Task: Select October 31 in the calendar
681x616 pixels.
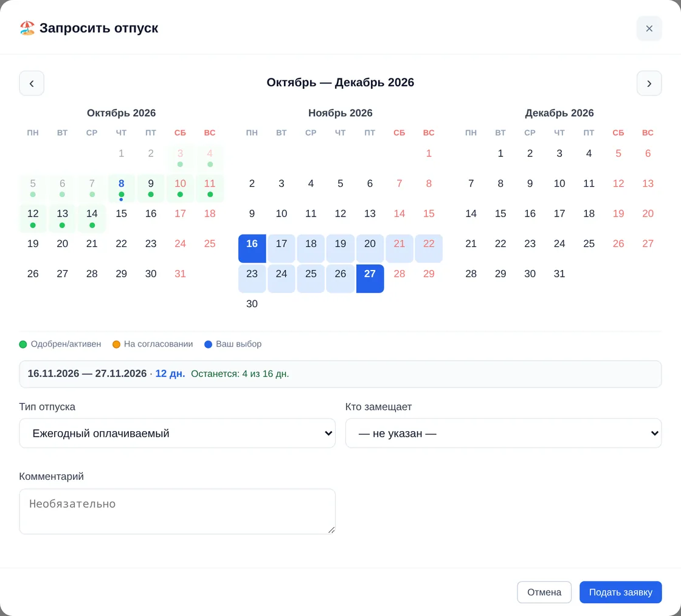Action: 180,279
